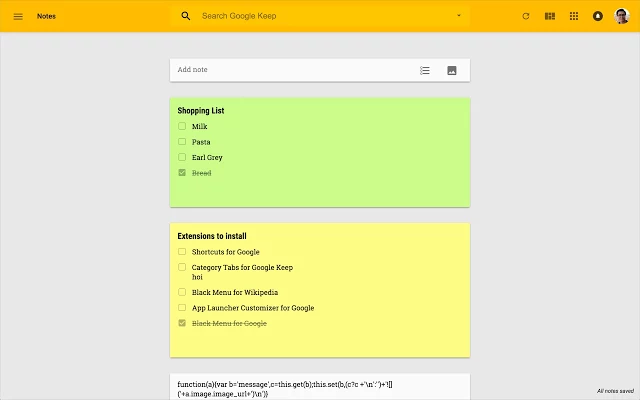
Task: Check the Milk checkbox
Action: [182, 127]
